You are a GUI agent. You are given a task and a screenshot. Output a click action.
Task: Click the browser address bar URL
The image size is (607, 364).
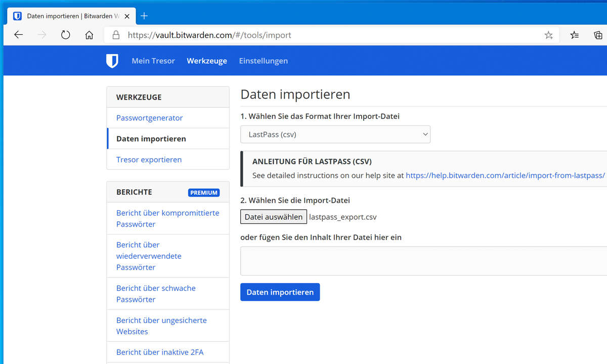[x=209, y=35]
